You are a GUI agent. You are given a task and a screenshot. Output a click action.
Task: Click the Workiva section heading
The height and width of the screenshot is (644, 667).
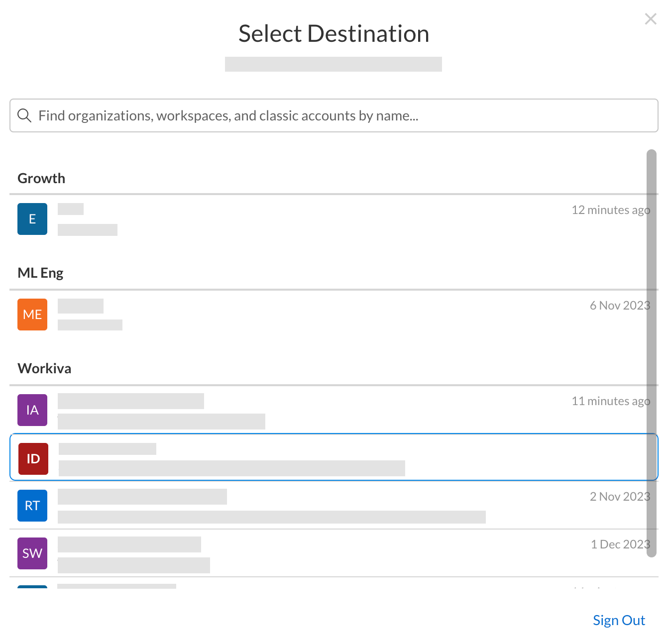44,368
